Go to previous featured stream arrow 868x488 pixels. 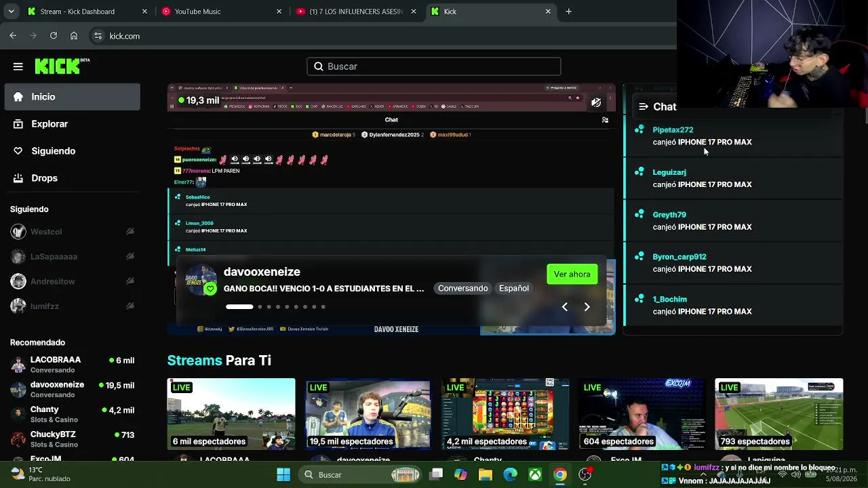click(x=564, y=307)
